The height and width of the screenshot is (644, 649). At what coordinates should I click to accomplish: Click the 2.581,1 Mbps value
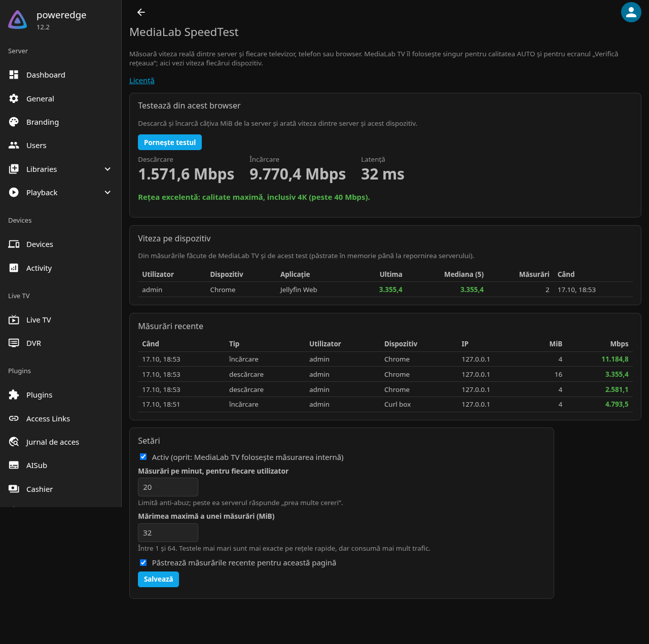pyautogui.click(x=617, y=389)
